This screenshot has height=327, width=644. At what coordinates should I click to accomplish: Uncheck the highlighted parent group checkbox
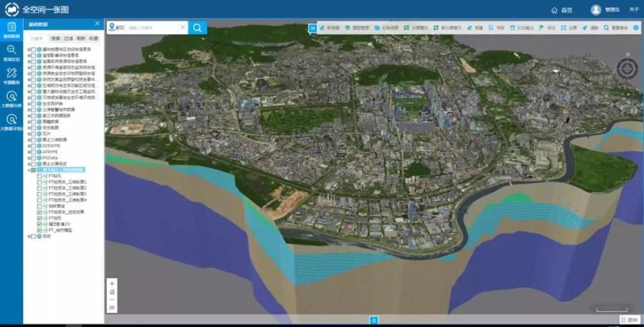coord(33,170)
